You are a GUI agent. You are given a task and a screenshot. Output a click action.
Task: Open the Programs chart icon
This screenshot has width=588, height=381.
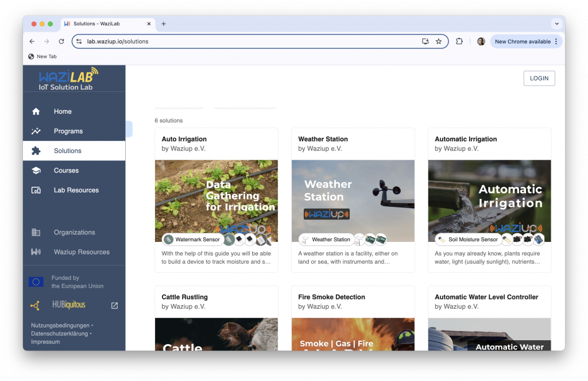[x=36, y=131]
